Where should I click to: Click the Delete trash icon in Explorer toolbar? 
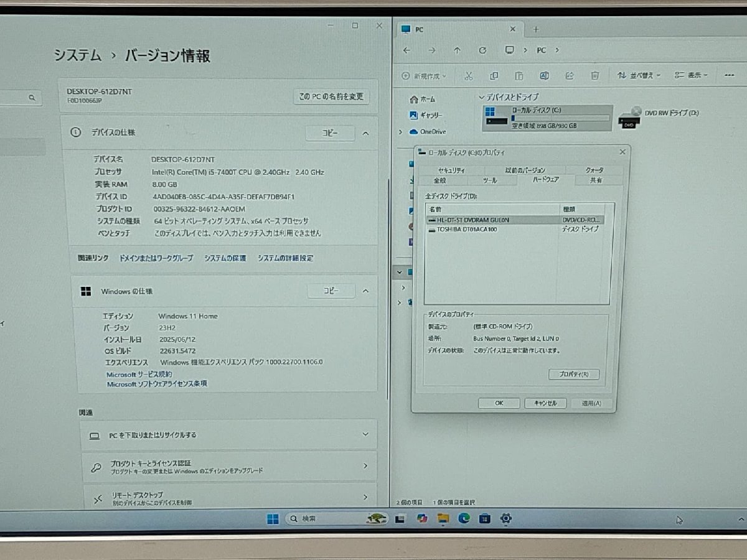click(594, 75)
